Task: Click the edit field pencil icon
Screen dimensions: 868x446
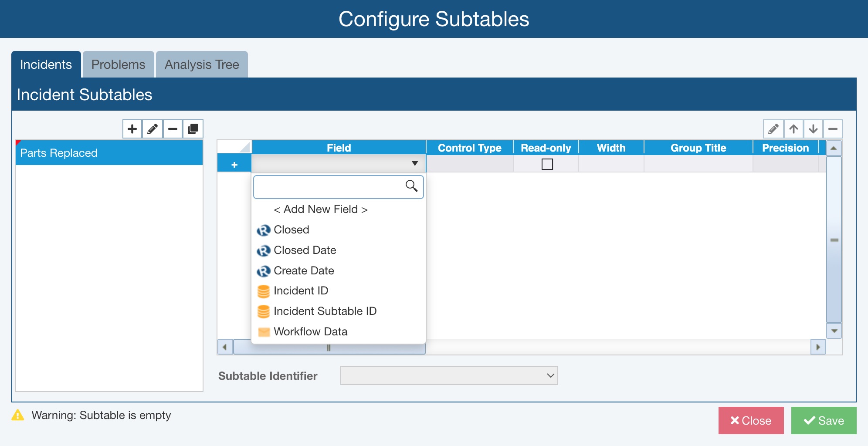Action: pyautogui.click(x=773, y=129)
